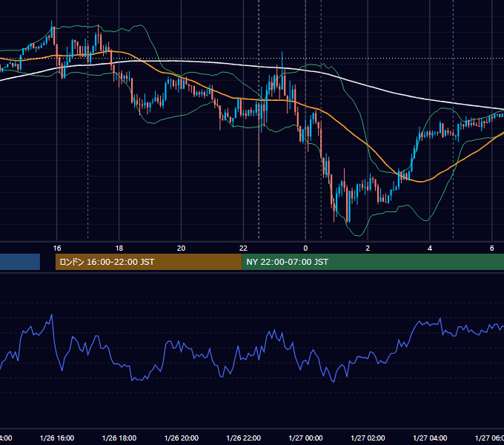Screen dimensions: 504x445
Task: Click the 1/26 20:00 date label
Action: coord(182,438)
